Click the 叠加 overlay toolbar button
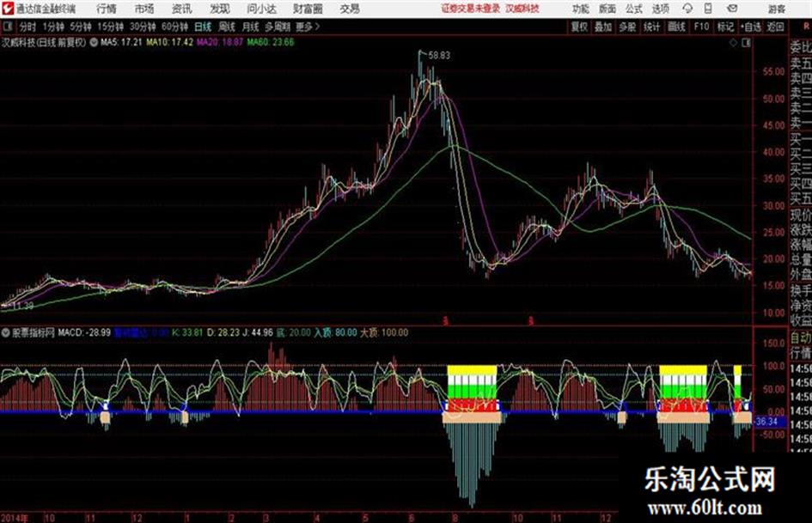Viewport: 812px width, 523px height. pos(603,27)
